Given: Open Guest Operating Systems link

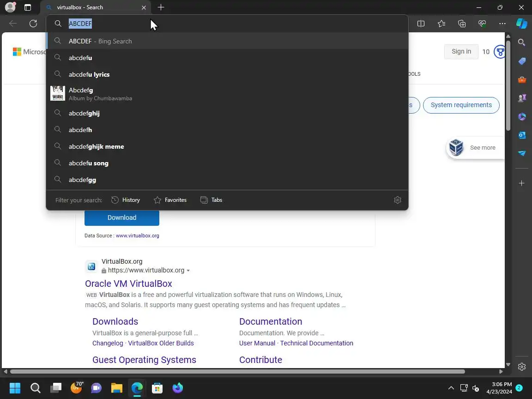Looking at the screenshot, I should 144,360.
